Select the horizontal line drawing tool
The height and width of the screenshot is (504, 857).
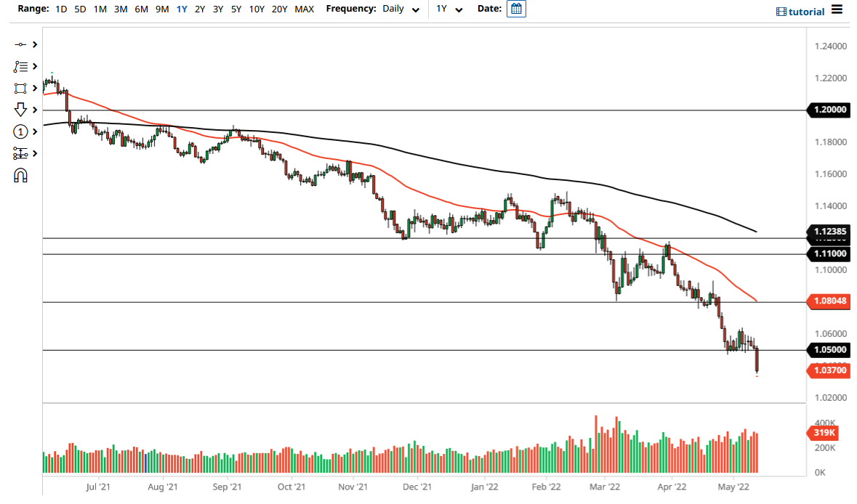[x=20, y=44]
